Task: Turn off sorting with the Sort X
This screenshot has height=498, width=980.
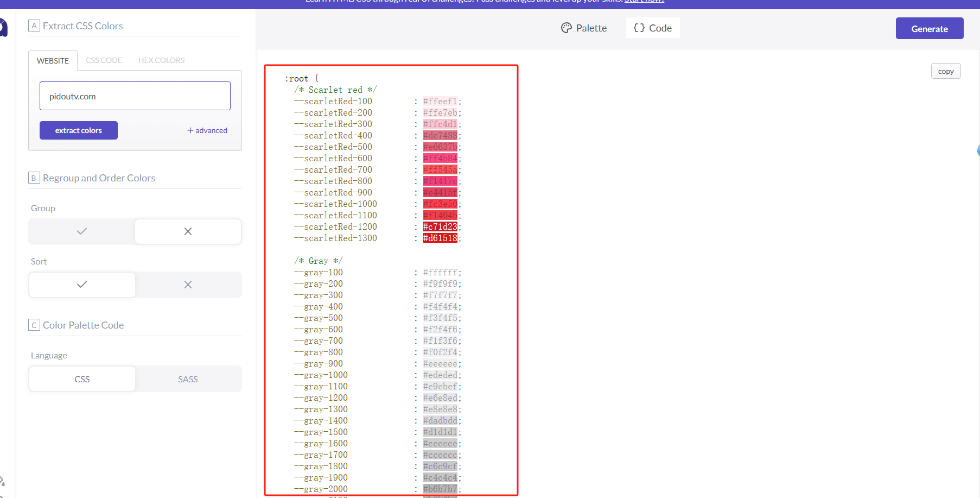Action: pos(188,285)
